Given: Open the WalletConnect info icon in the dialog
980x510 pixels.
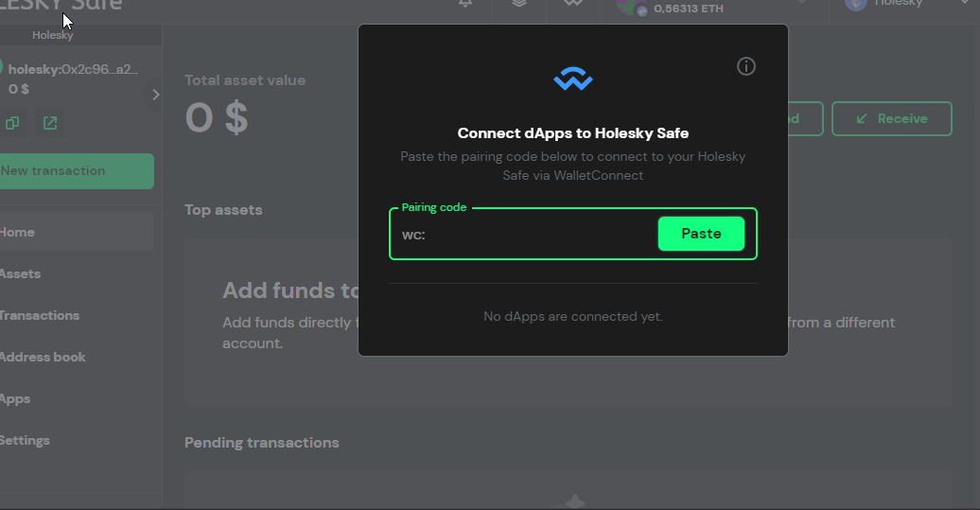Looking at the screenshot, I should pos(745,66).
